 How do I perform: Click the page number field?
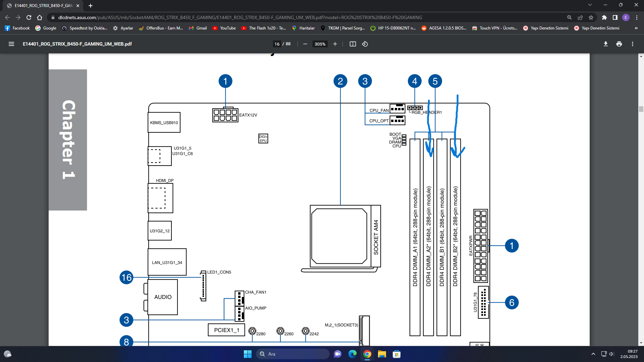pos(277,44)
